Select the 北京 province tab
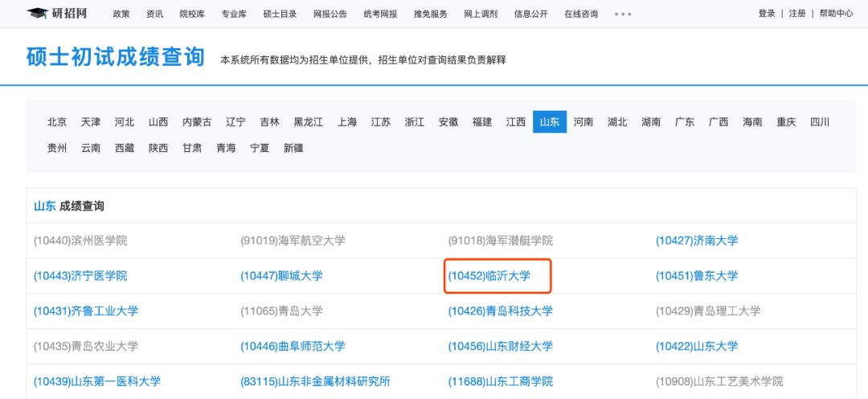This screenshot has height=399, width=868. (57, 122)
